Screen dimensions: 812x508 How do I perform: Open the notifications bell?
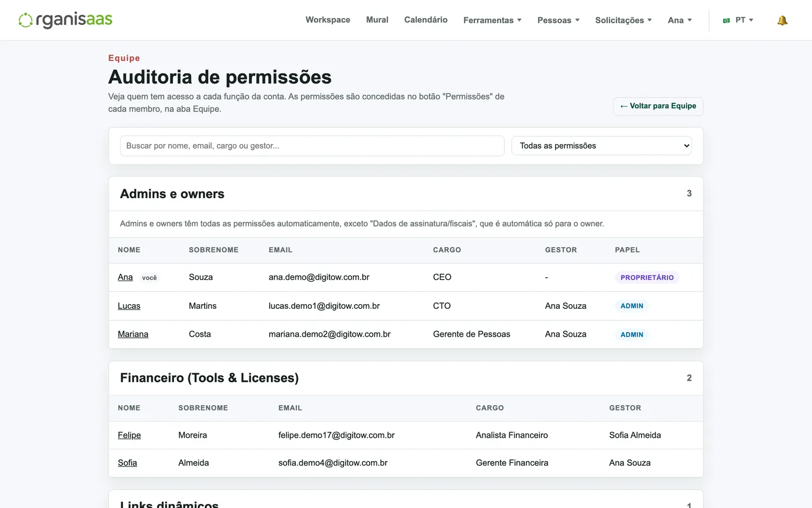(x=782, y=20)
